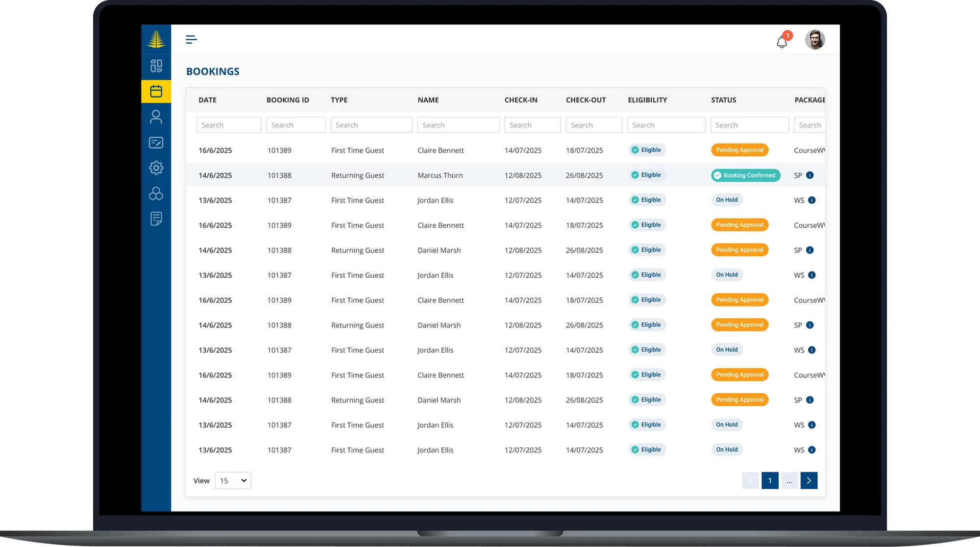Focus the Booking ID search field

296,125
